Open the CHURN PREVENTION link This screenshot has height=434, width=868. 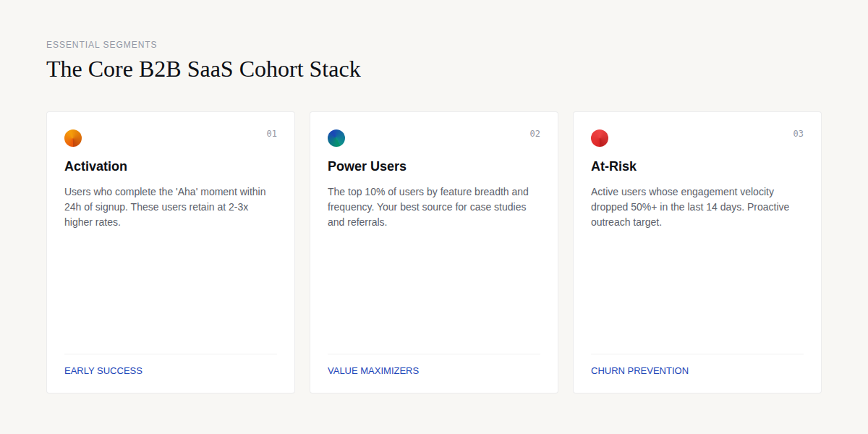click(639, 370)
